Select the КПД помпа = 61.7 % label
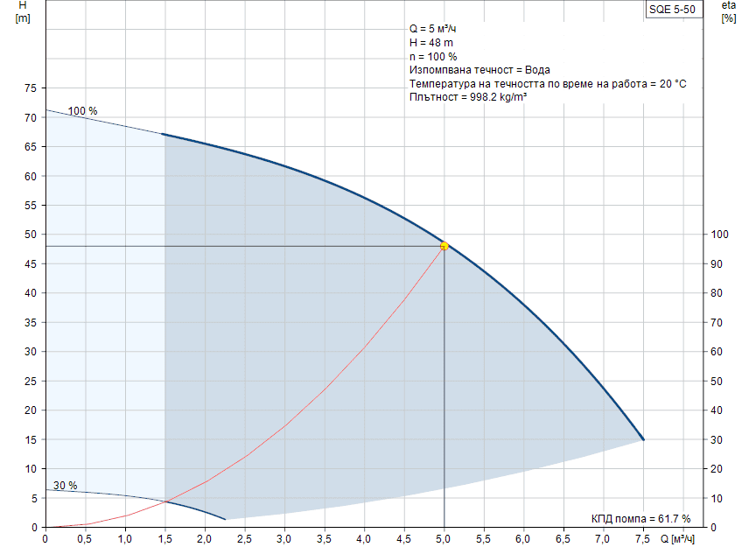This screenshot has height=547, width=756. (x=640, y=516)
